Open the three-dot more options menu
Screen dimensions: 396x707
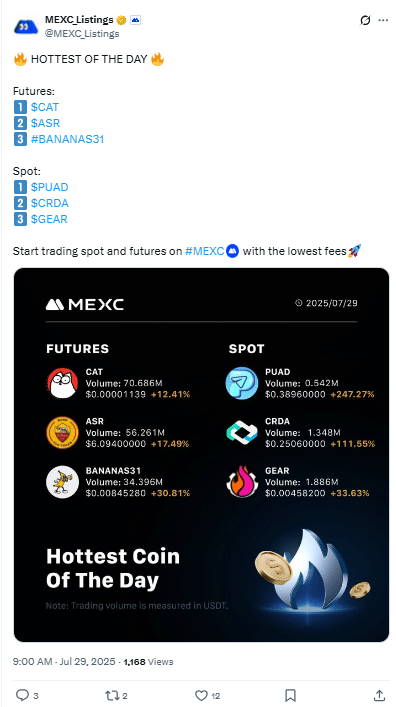pyautogui.click(x=383, y=20)
